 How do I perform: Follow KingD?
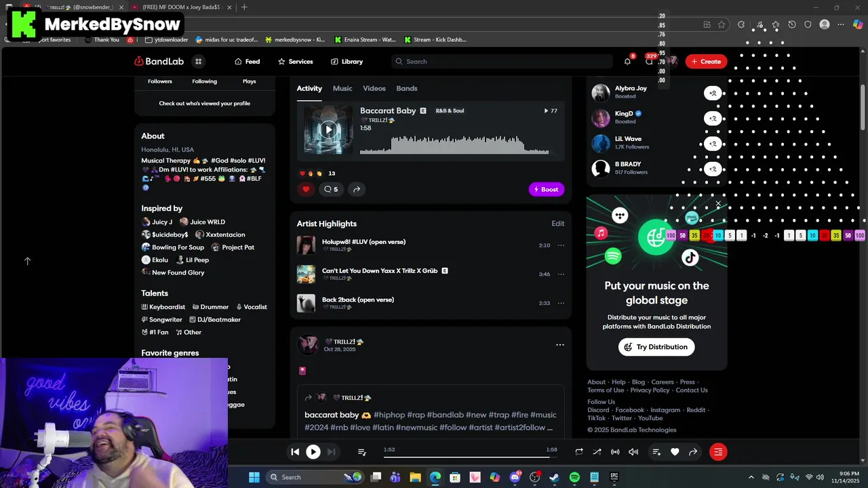click(713, 118)
